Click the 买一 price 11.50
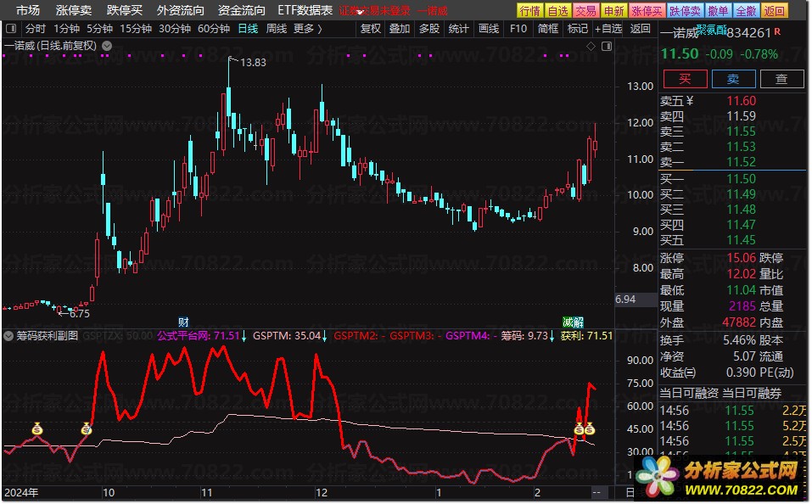The height and width of the screenshot is (504, 812). pyautogui.click(x=741, y=179)
